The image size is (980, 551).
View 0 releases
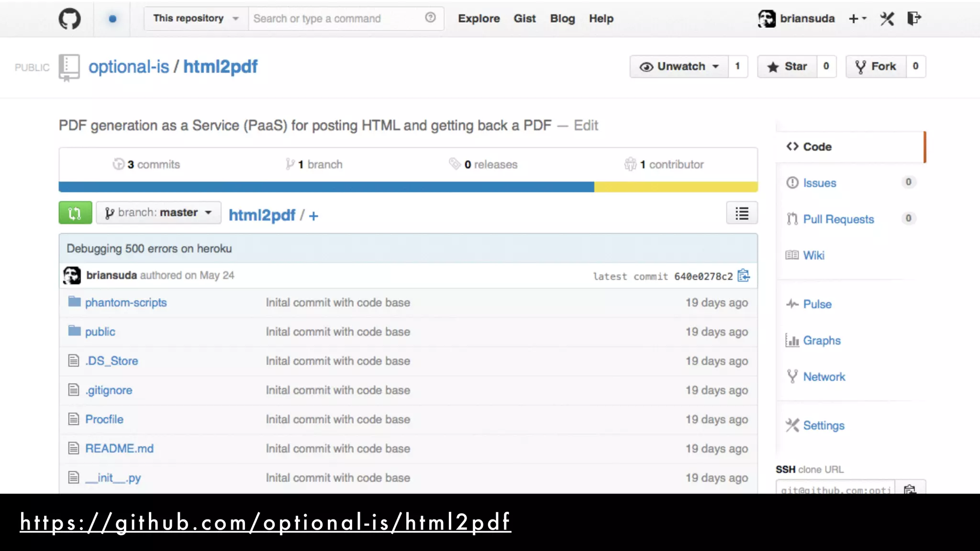pos(483,164)
